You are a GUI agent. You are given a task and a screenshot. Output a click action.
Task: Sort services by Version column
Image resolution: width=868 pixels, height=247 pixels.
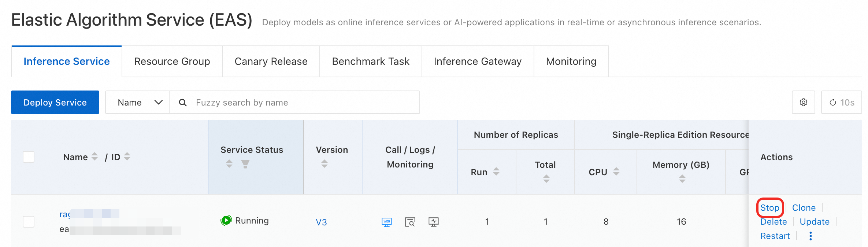click(324, 164)
